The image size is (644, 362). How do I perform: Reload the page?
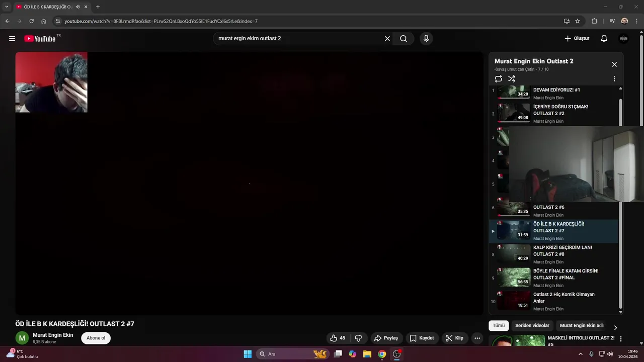click(x=31, y=21)
